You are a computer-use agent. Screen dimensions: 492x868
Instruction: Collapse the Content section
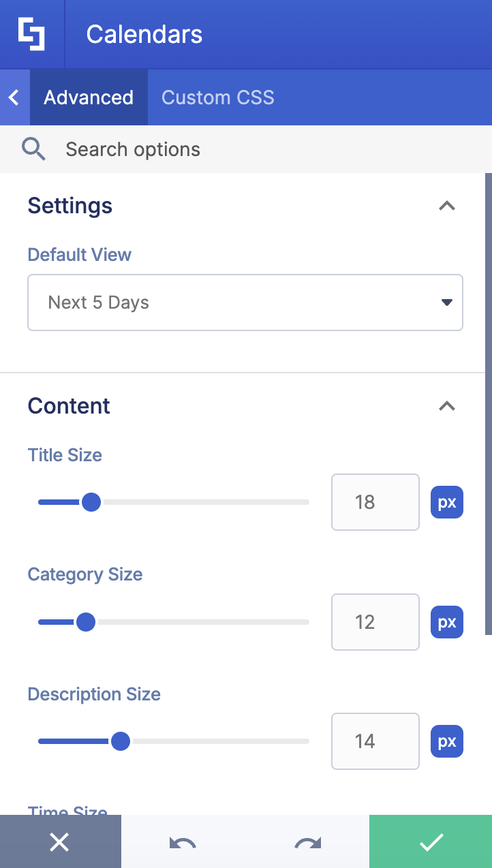447,406
